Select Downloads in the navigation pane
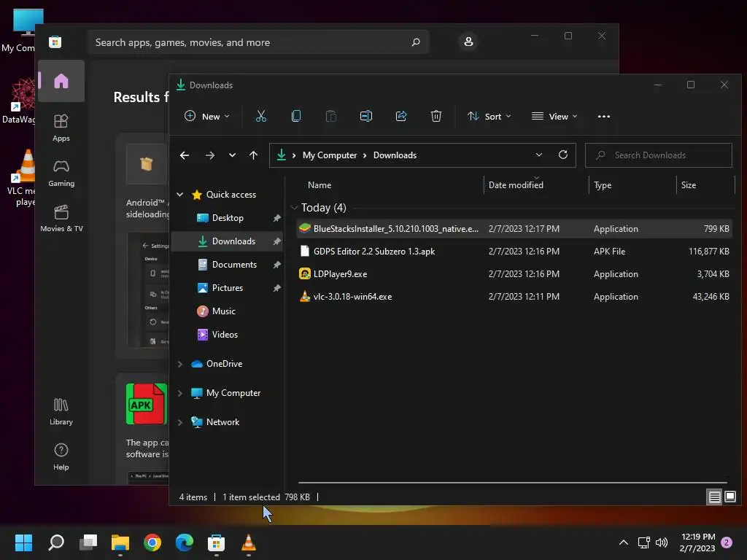The height and width of the screenshot is (560, 747). (x=228, y=241)
